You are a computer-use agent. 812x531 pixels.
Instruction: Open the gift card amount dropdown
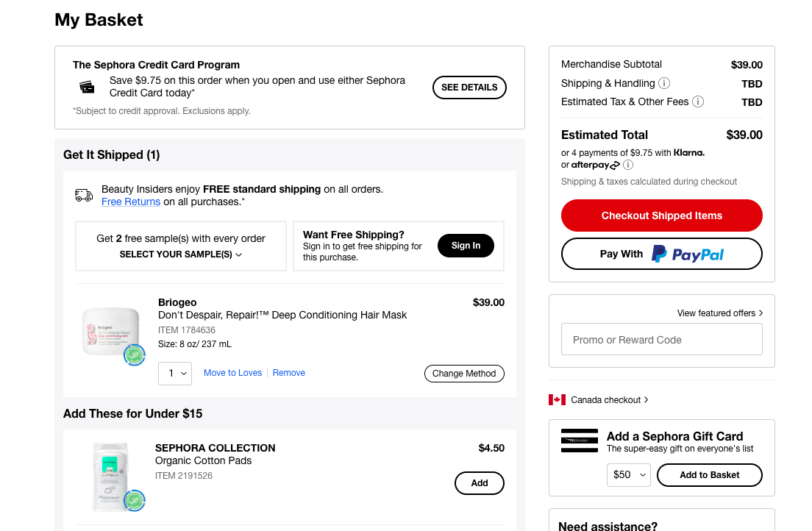point(629,474)
